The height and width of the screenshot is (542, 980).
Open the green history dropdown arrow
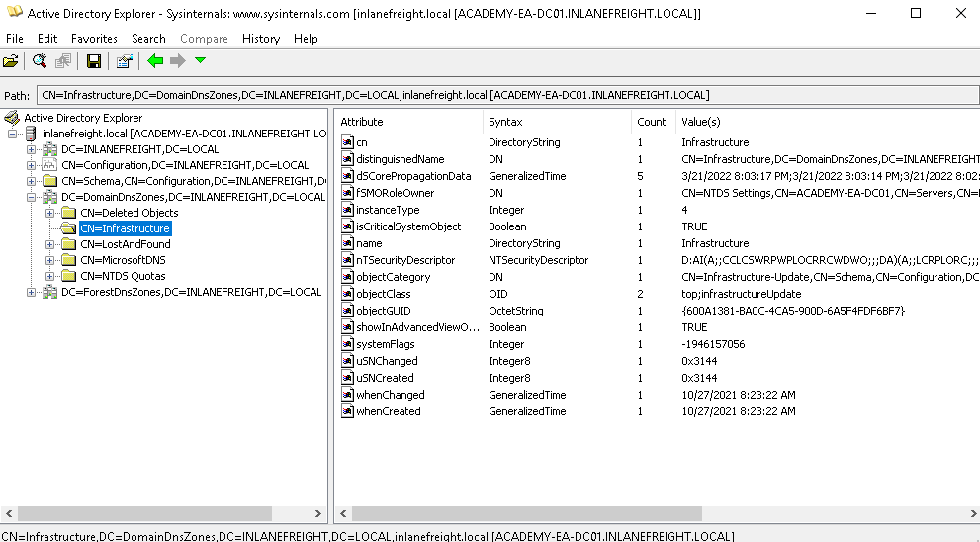pyautogui.click(x=200, y=60)
